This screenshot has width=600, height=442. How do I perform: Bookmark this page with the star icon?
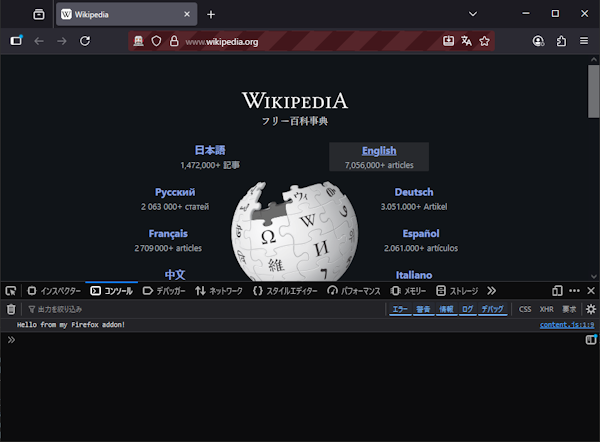point(484,41)
